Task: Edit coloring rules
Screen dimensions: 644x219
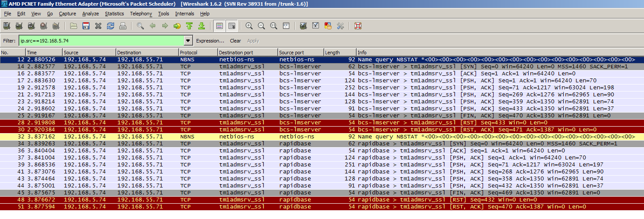Action: tap(328, 26)
